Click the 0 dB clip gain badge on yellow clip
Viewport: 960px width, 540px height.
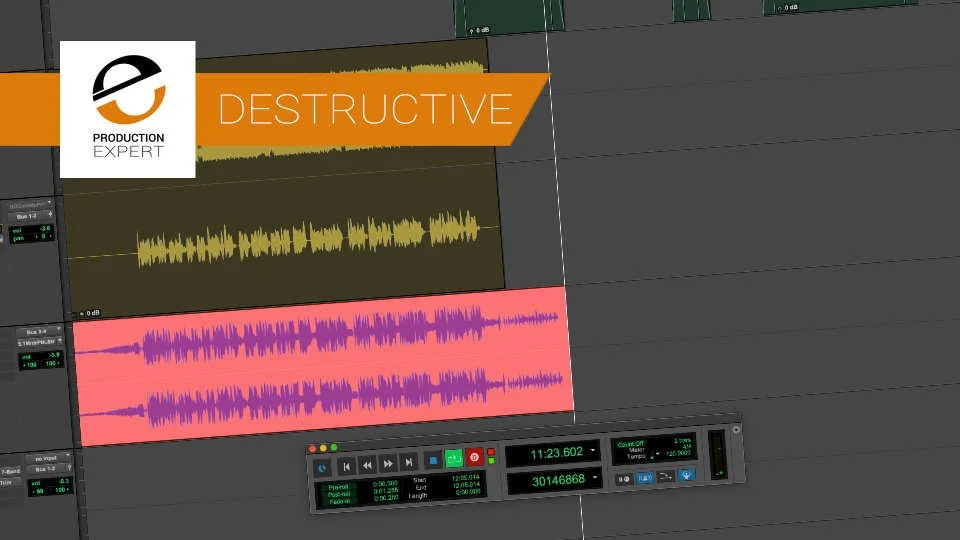(x=89, y=313)
